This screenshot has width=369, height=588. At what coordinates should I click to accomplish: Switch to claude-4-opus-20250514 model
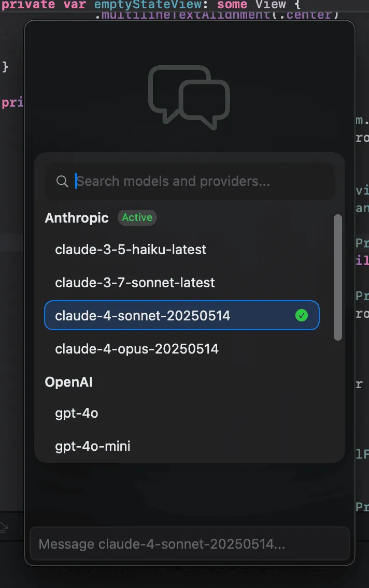pyautogui.click(x=137, y=349)
